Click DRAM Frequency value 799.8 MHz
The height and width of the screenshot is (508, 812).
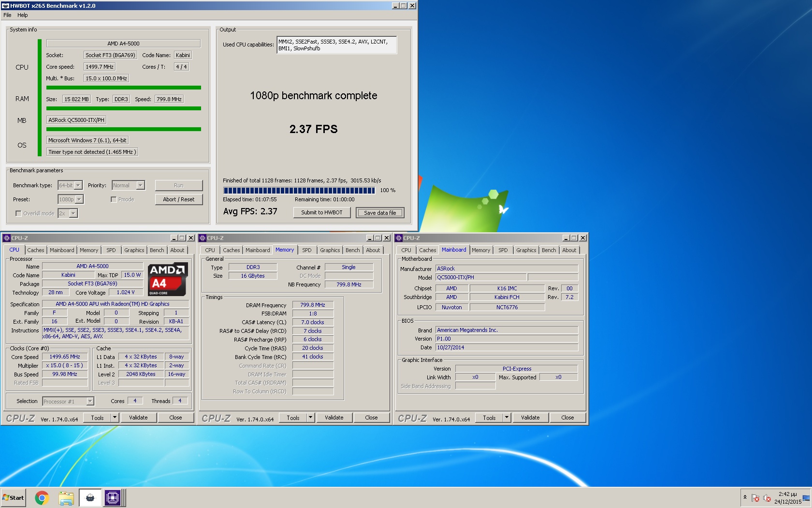pos(313,305)
